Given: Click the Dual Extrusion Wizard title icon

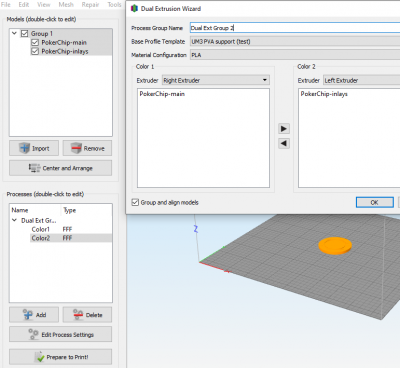Looking at the screenshot, I should [134, 8].
